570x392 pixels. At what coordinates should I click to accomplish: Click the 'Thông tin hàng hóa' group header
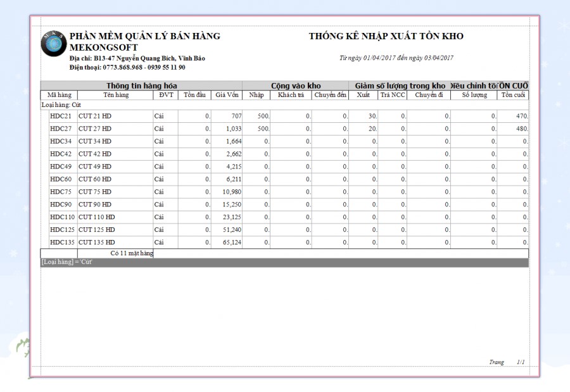click(141, 86)
